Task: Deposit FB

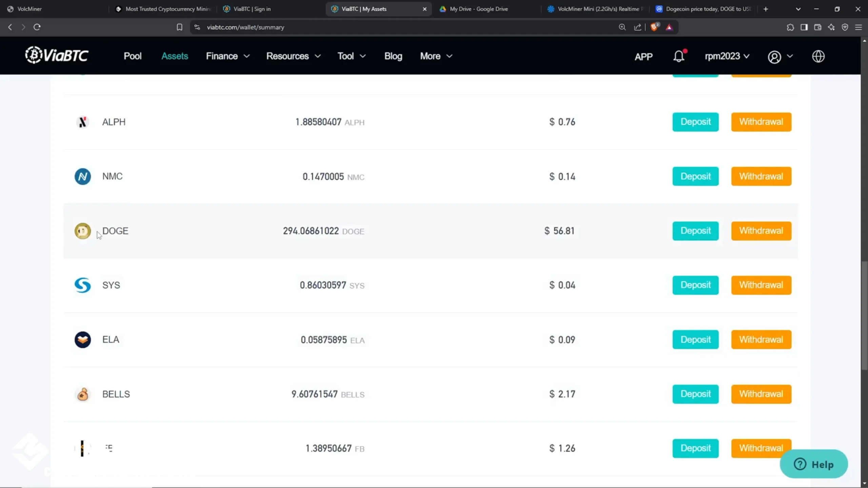Action: pos(695,448)
